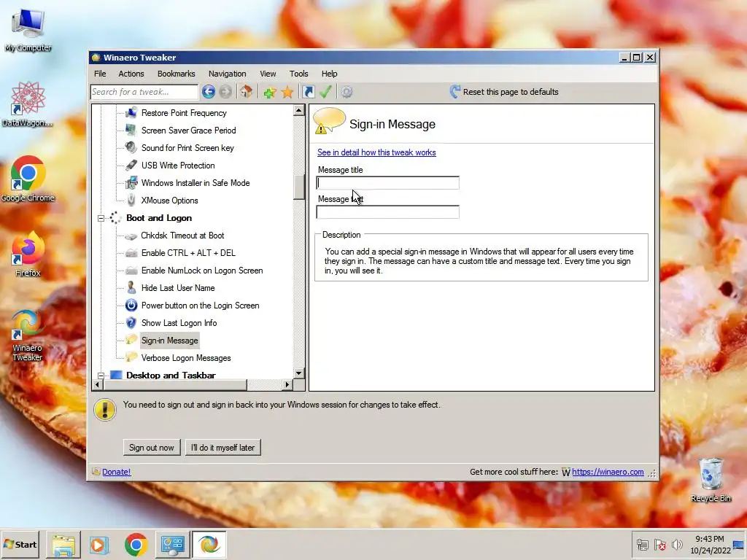The image size is (747, 560).
Task: Open the Tools menu
Action: [298, 74]
